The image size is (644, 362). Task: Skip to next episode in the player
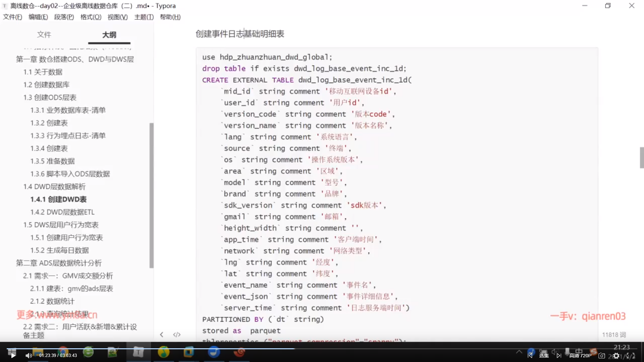click(559, 356)
